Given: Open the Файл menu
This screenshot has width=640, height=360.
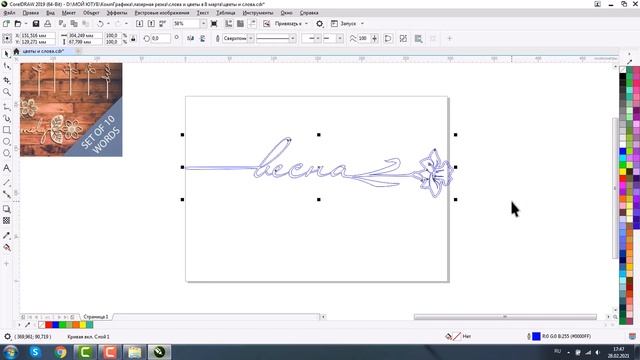Looking at the screenshot, I should click(x=9, y=13).
